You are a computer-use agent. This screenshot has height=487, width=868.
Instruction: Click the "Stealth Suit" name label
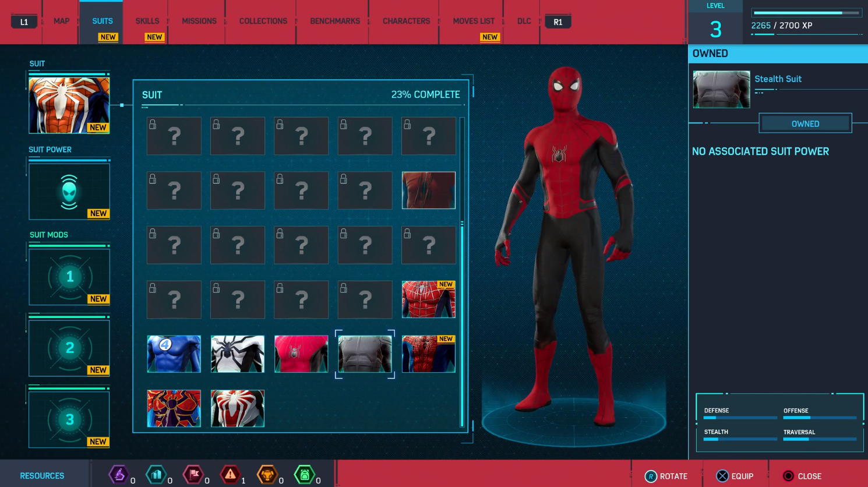pyautogui.click(x=778, y=79)
